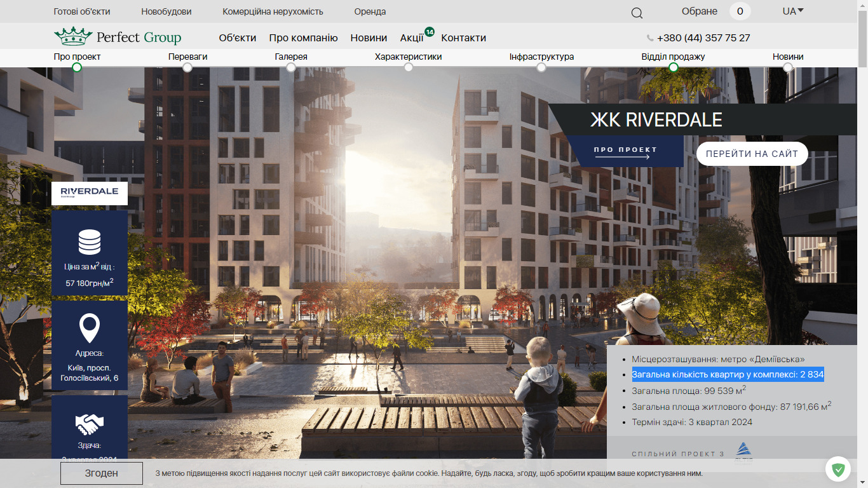Click the ПРО ПРОЕКТ arrow button
868x488 pixels.
(625, 152)
